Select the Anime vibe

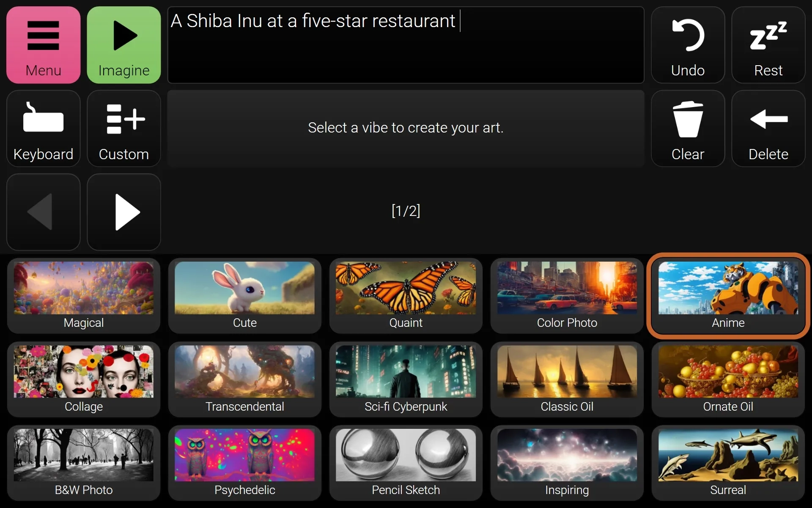click(728, 296)
